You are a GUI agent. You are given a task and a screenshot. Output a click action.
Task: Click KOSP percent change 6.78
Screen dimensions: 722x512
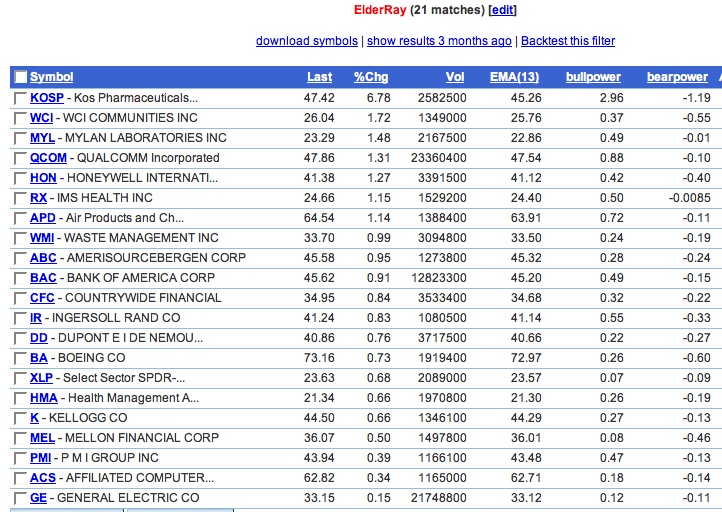(378, 98)
